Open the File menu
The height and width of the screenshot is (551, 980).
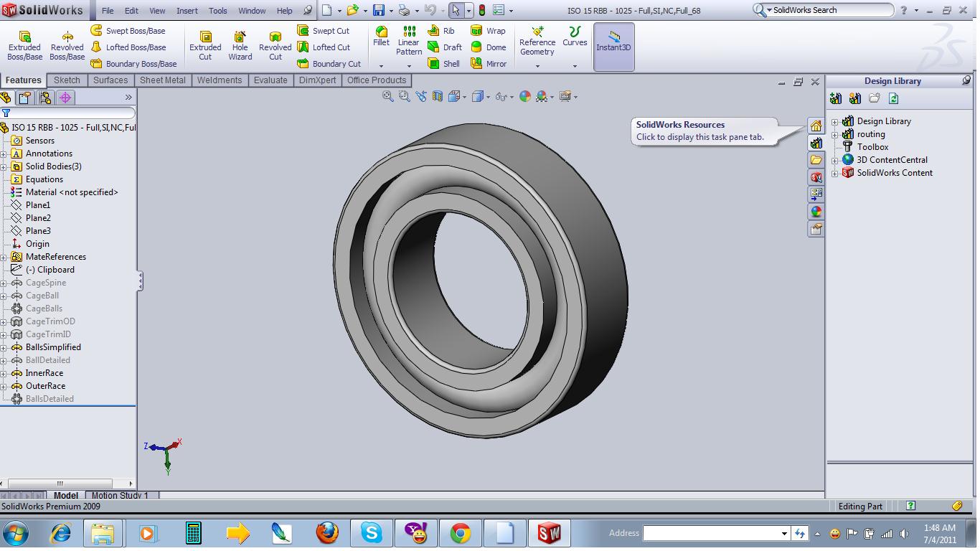click(108, 11)
